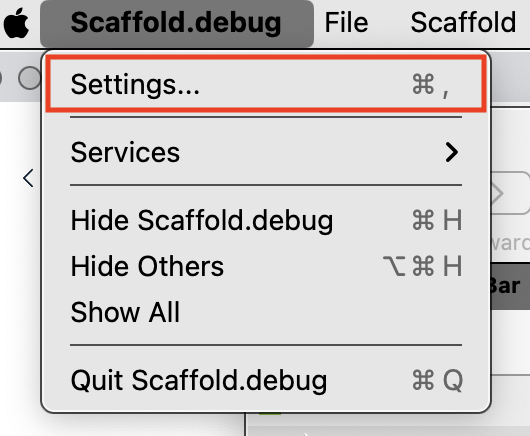
Task: Click the dark Bar header behind the menu
Action: click(510, 286)
